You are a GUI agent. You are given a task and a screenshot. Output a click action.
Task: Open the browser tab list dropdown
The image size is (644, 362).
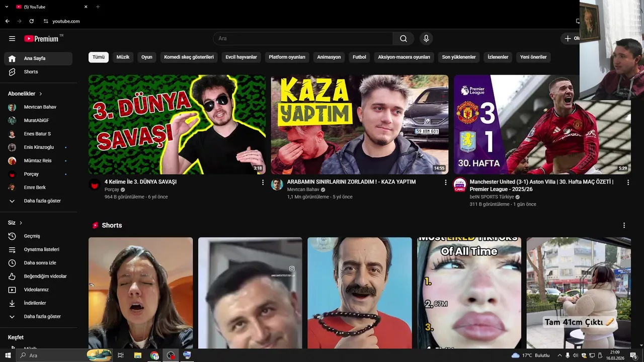(7, 7)
